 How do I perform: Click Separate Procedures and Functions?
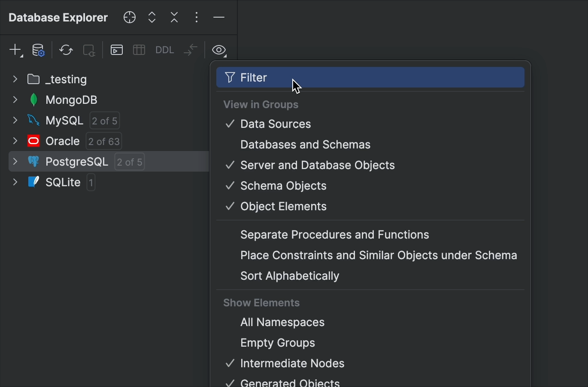click(335, 235)
